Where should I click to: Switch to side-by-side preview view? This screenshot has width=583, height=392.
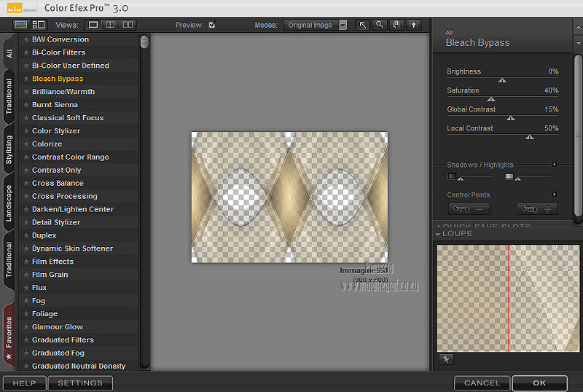pos(128,25)
